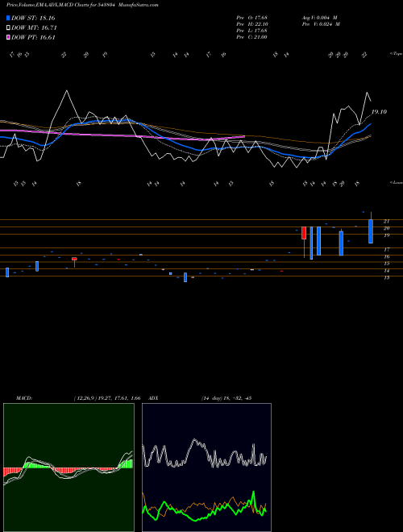Click the last blue candlestick near 21

point(371,231)
